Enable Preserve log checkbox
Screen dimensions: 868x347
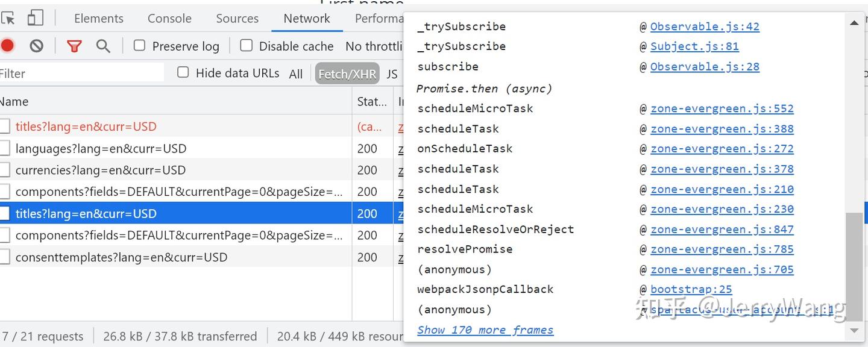(x=139, y=45)
